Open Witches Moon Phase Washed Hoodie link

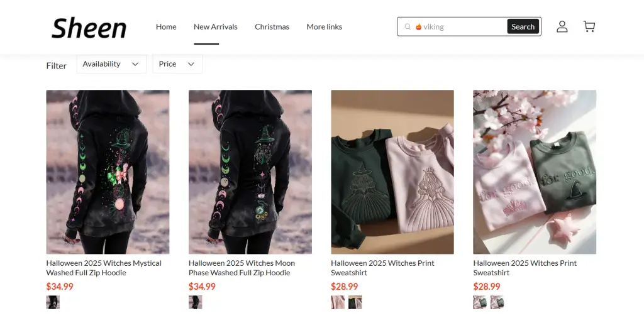[x=241, y=268]
